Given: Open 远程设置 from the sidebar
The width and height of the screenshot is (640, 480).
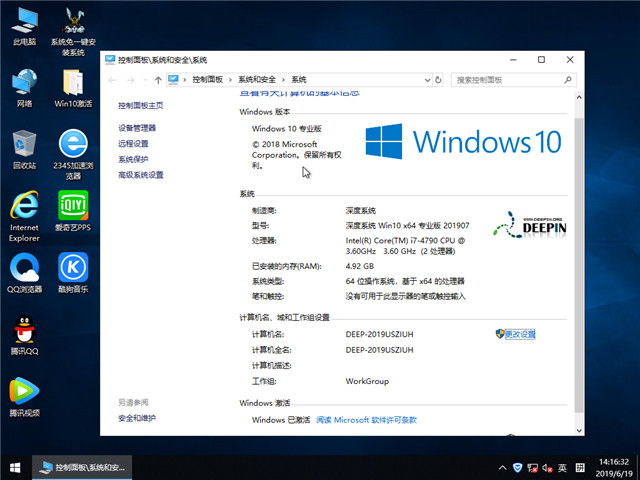Looking at the screenshot, I should point(133,144).
